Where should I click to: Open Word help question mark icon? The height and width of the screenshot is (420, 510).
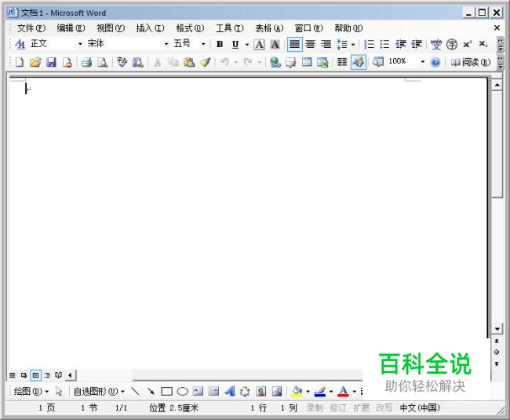click(x=435, y=62)
